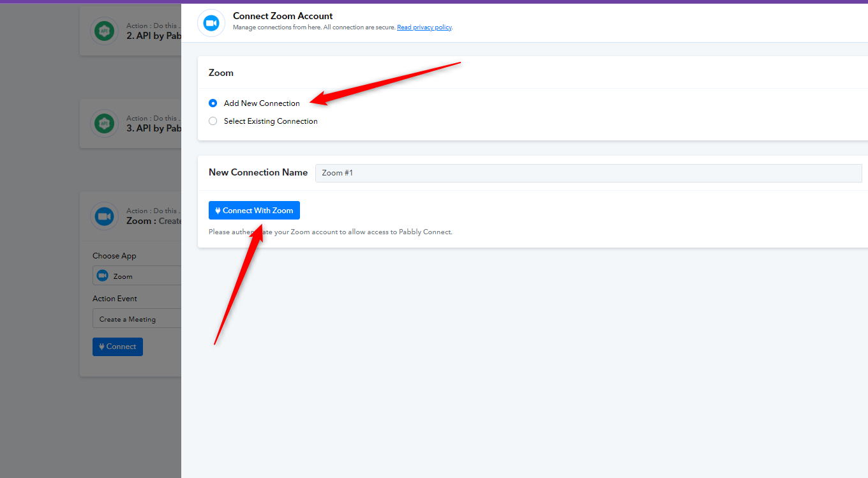Select the Add New Connection option
868x478 pixels.
click(213, 103)
